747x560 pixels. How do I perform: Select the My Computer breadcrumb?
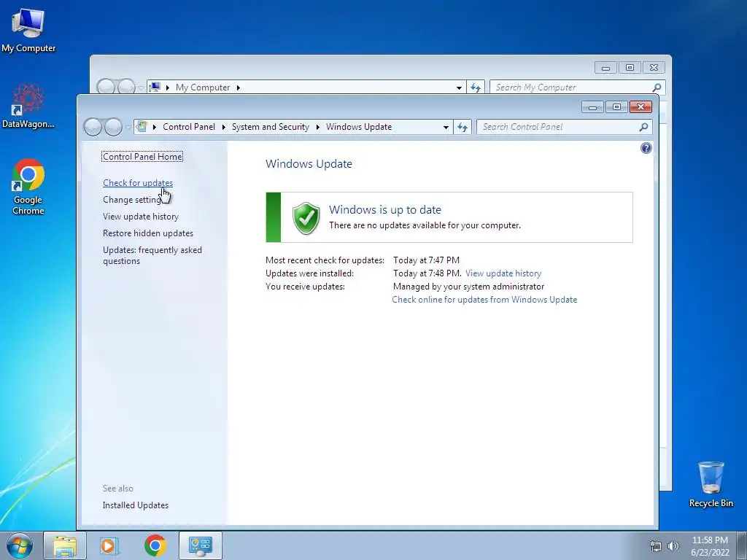click(203, 87)
